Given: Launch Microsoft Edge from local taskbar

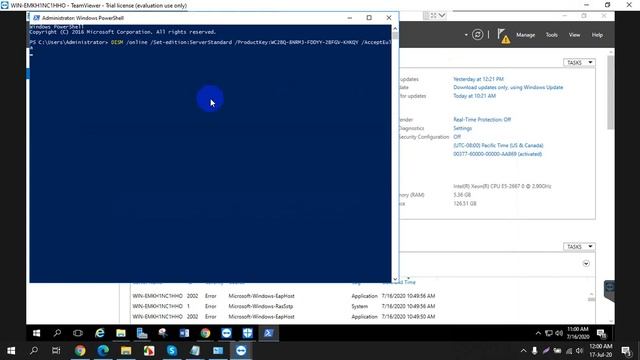Looking at the screenshot, I should (x=103, y=350).
